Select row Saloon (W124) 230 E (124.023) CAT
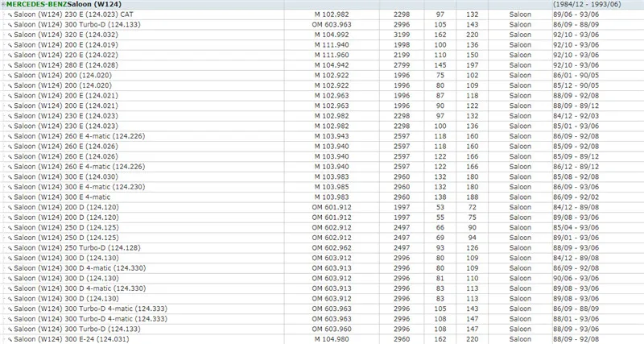 [x=322, y=15]
